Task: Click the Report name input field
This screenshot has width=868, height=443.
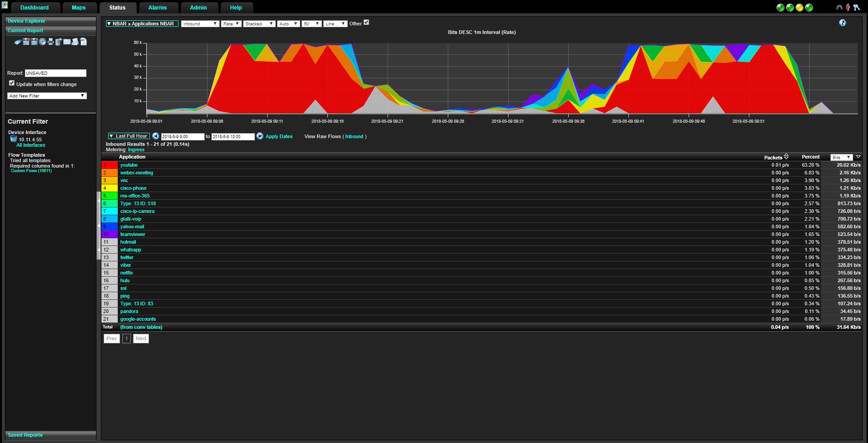Action: (x=55, y=73)
